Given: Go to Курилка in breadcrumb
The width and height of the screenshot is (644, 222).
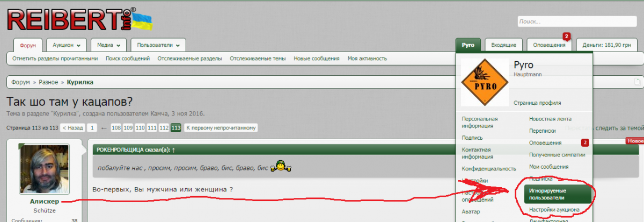Looking at the screenshot, I should [x=80, y=82].
